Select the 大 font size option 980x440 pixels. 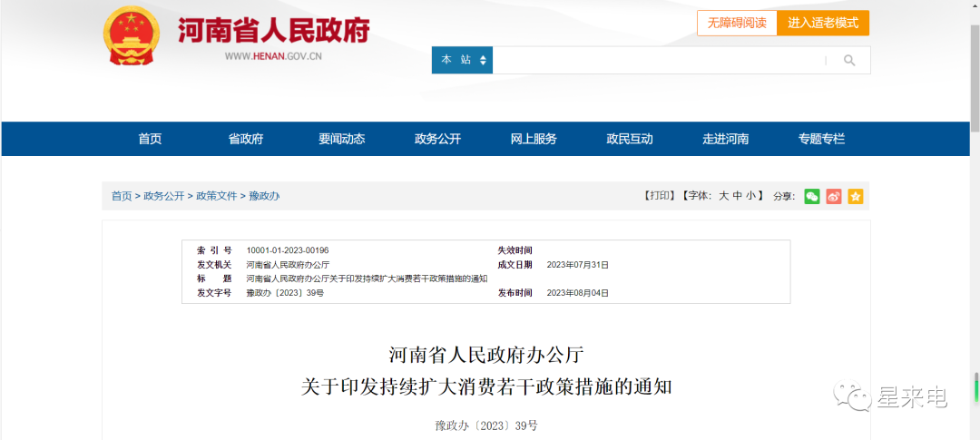(x=724, y=196)
